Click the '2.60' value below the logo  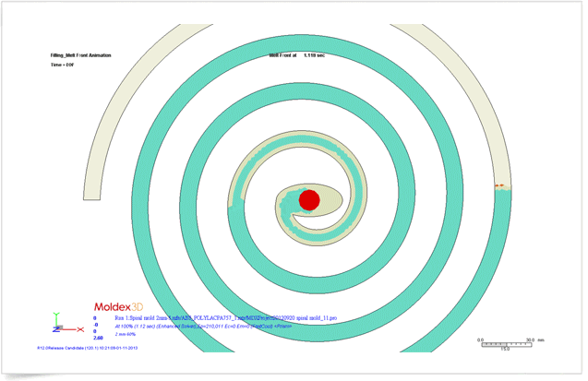[98, 338]
